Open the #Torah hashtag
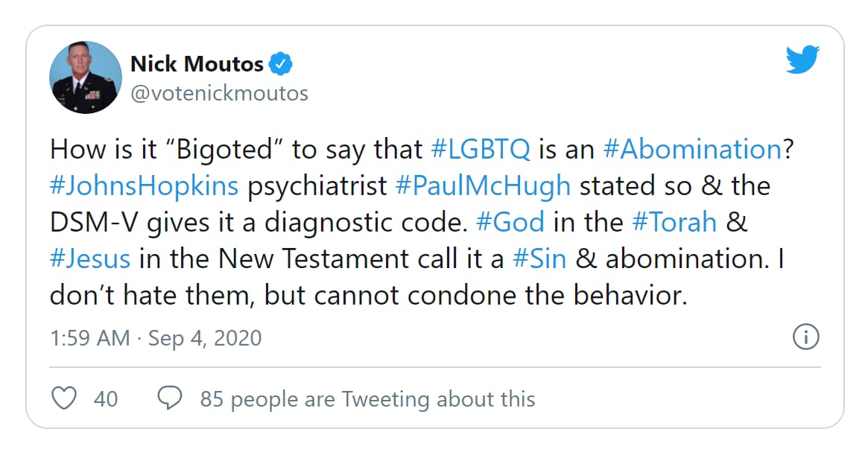This screenshot has height=458, width=868. pyautogui.click(x=674, y=223)
